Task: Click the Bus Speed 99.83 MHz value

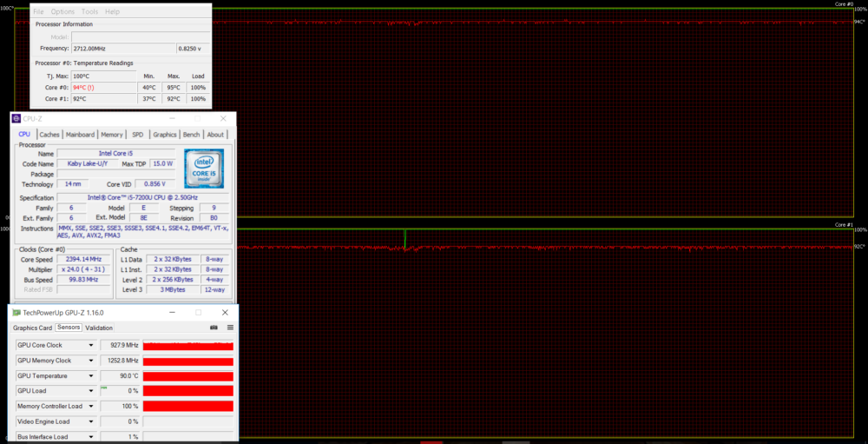Action: (x=85, y=280)
